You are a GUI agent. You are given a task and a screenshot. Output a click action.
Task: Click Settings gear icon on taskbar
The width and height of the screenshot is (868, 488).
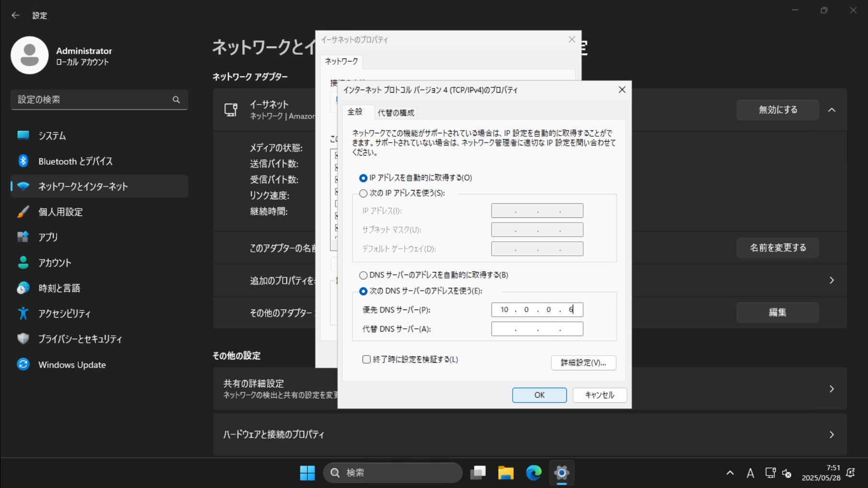562,473
